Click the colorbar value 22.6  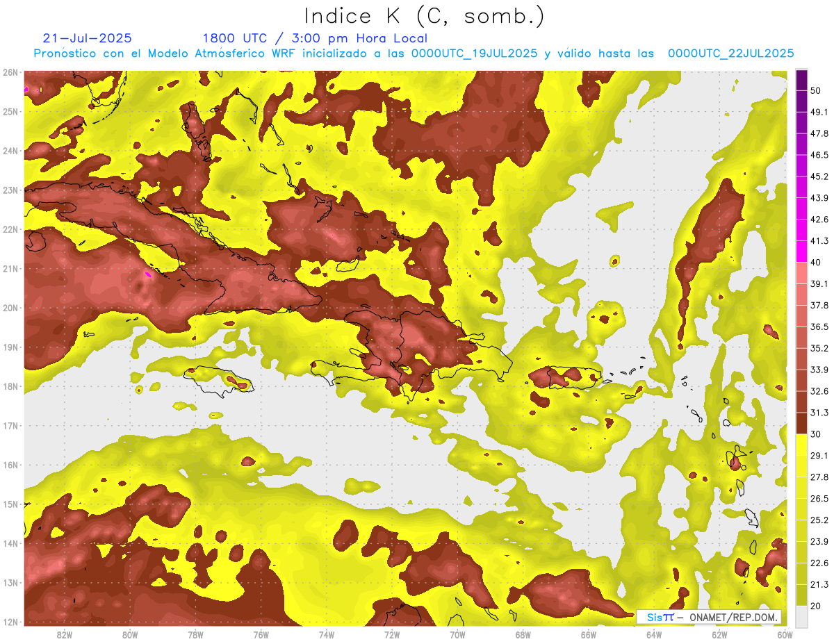820,563
